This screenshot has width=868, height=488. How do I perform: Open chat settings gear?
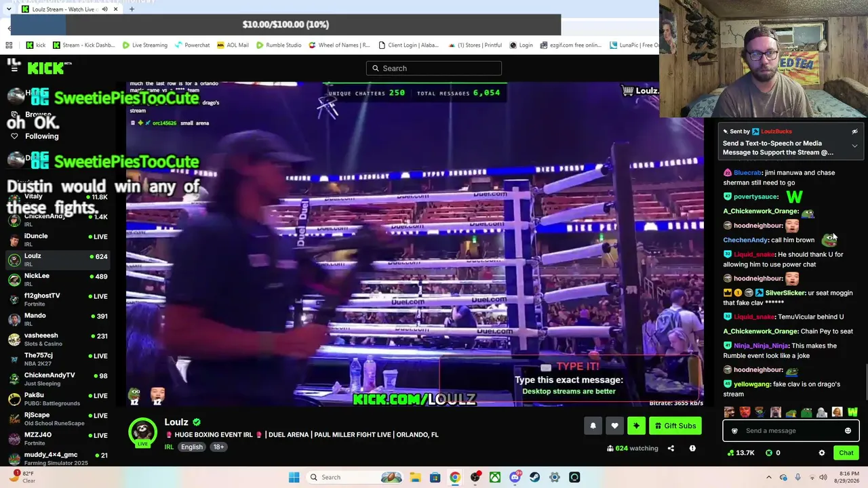[x=822, y=453]
